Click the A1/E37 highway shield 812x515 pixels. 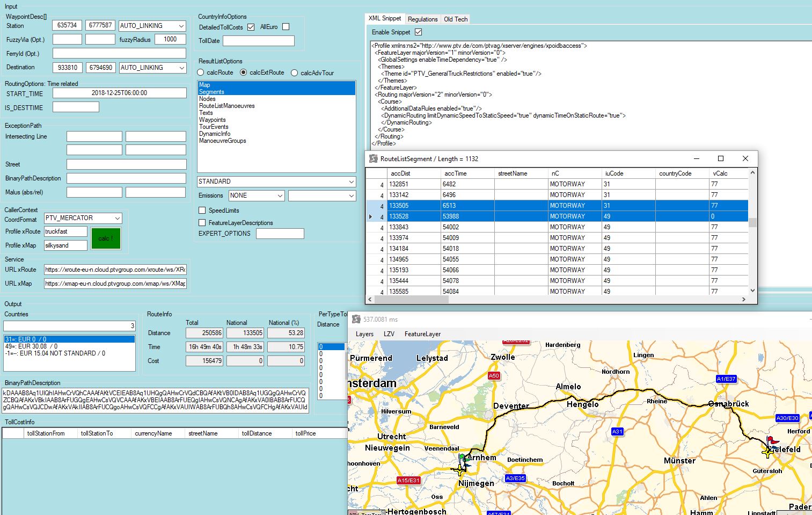pyautogui.click(x=726, y=379)
